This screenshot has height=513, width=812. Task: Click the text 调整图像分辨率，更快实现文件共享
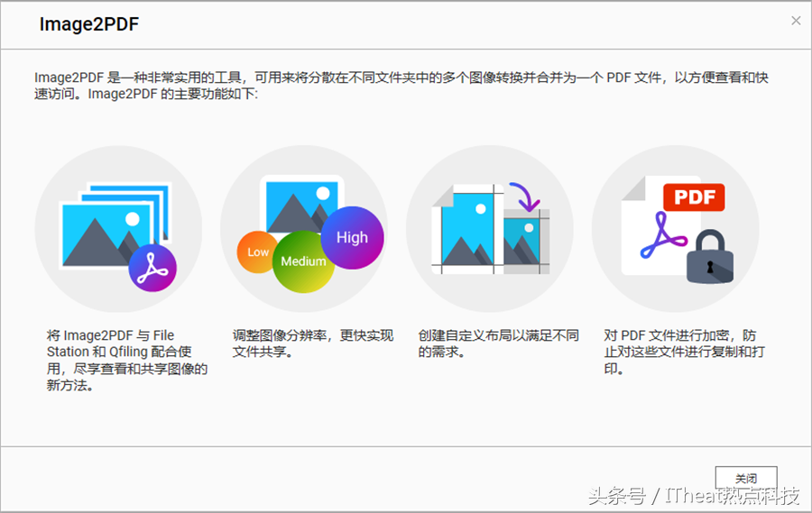tap(313, 344)
